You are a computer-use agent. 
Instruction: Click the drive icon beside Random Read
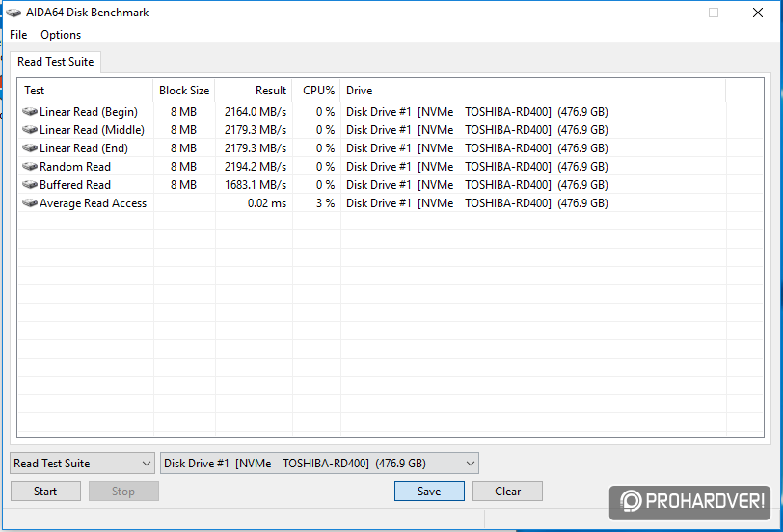coord(30,166)
